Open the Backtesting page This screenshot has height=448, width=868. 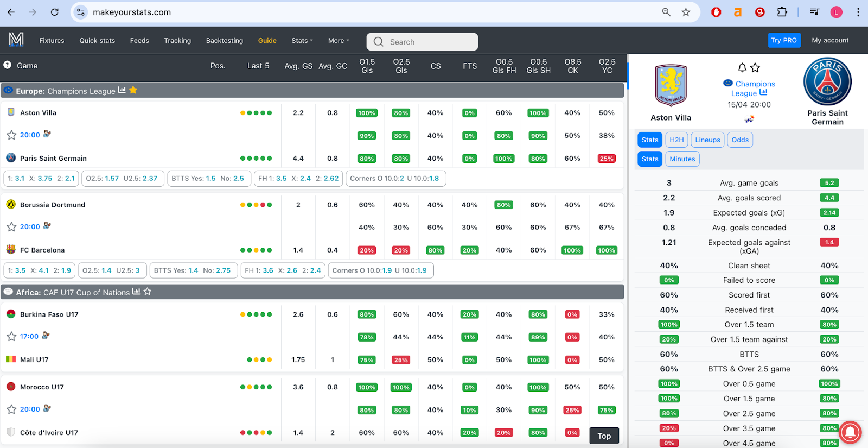pos(225,41)
